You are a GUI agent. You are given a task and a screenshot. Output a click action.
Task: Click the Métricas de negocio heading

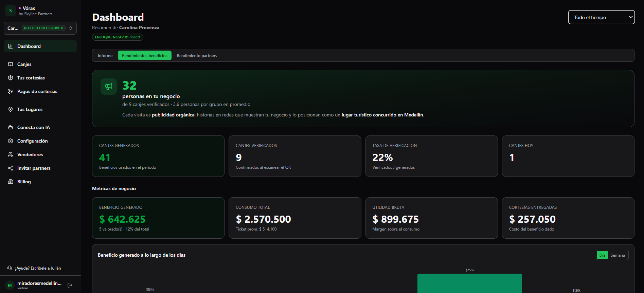(x=114, y=188)
